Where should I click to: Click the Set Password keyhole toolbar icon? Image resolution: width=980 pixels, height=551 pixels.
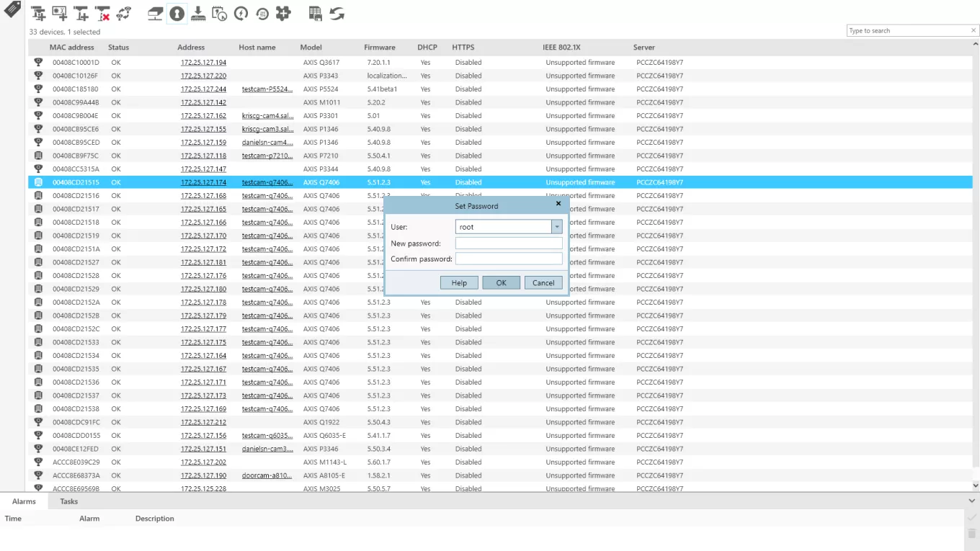pyautogui.click(x=177, y=14)
